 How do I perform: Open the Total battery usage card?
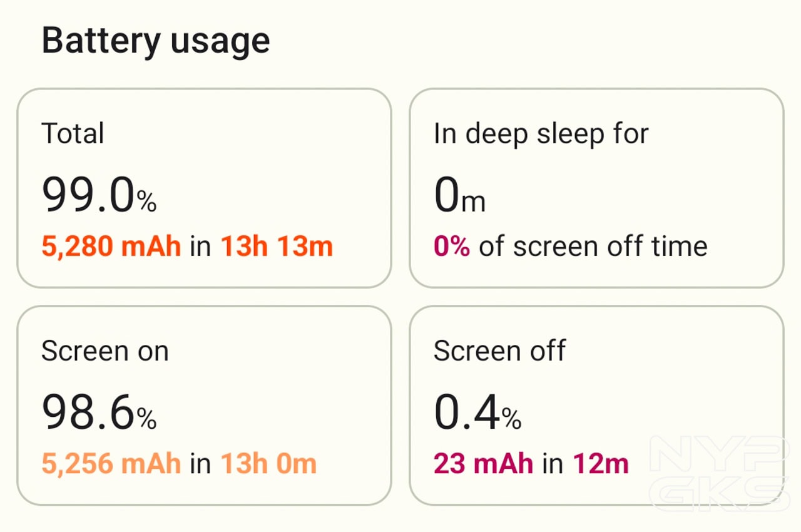coord(204,188)
